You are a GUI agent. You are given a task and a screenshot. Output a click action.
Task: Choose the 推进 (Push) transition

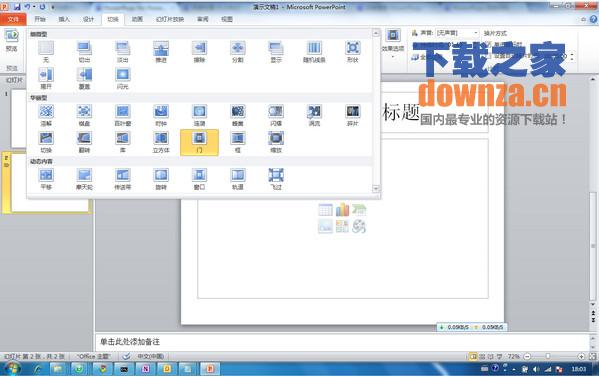point(161,52)
